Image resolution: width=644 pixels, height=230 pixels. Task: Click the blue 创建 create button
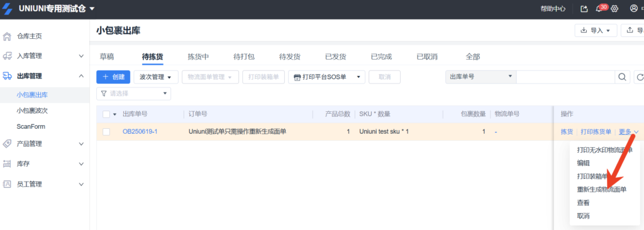point(113,77)
